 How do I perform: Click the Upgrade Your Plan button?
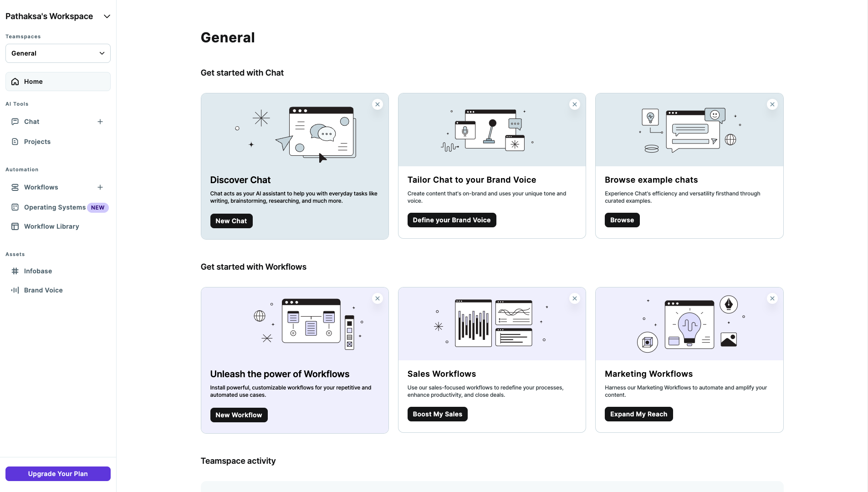(58, 474)
